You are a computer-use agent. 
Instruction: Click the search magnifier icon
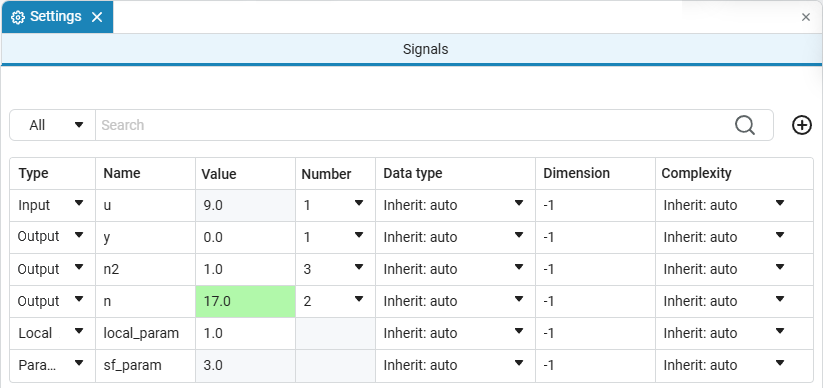[745, 125]
